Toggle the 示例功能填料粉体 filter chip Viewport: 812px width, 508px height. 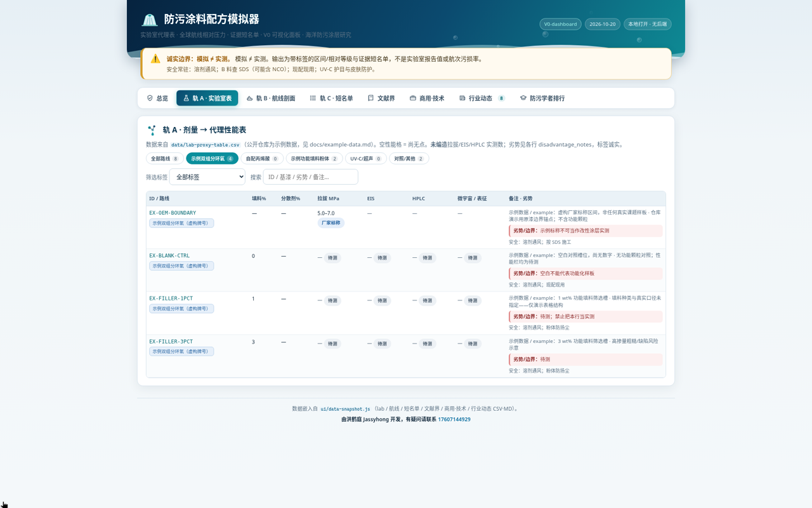(314, 159)
